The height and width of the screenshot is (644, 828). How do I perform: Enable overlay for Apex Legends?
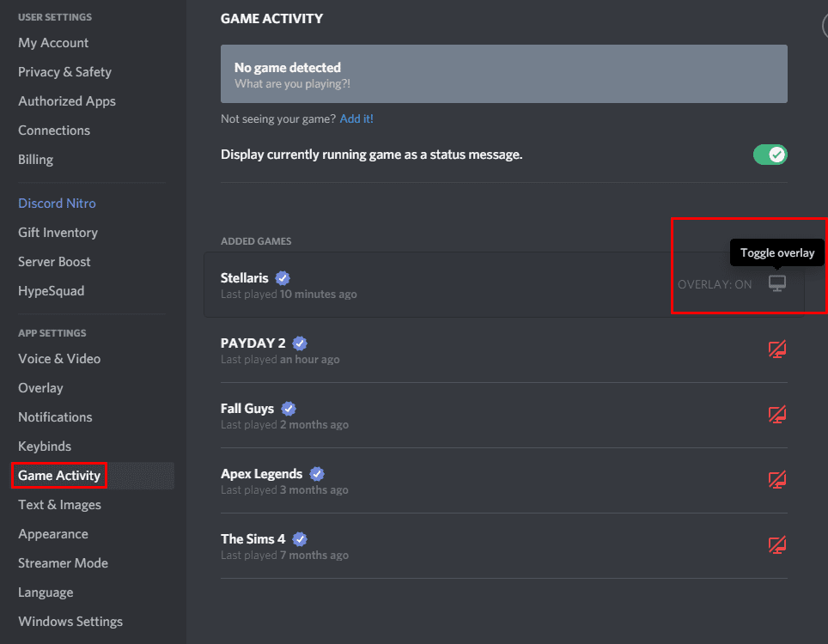776,480
